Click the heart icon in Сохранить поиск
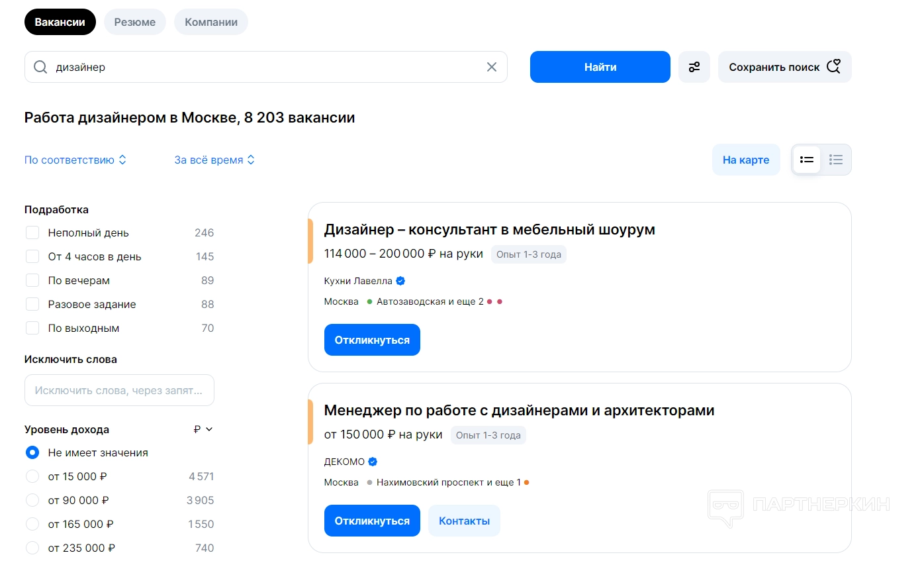924x563 pixels. [x=833, y=67]
